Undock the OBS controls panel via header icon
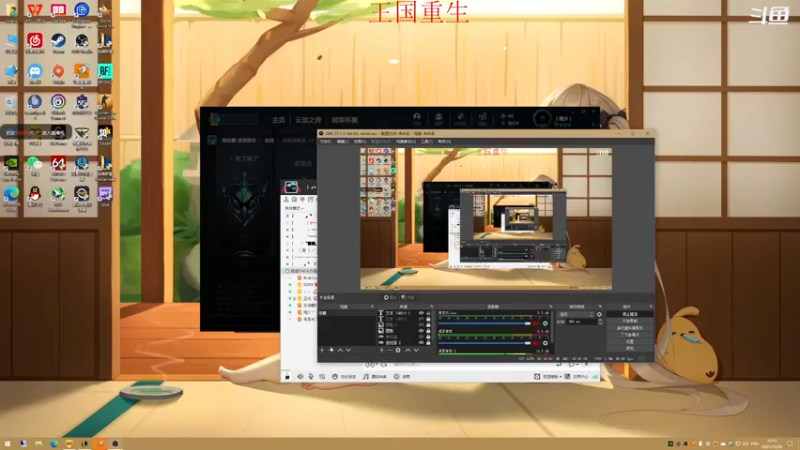800x450 pixels. pyautogui.click(x=651, y=307)
